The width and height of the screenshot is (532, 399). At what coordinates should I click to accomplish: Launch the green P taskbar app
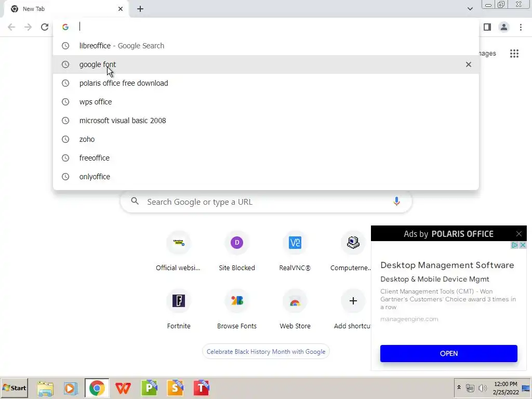tap(149, 388)
